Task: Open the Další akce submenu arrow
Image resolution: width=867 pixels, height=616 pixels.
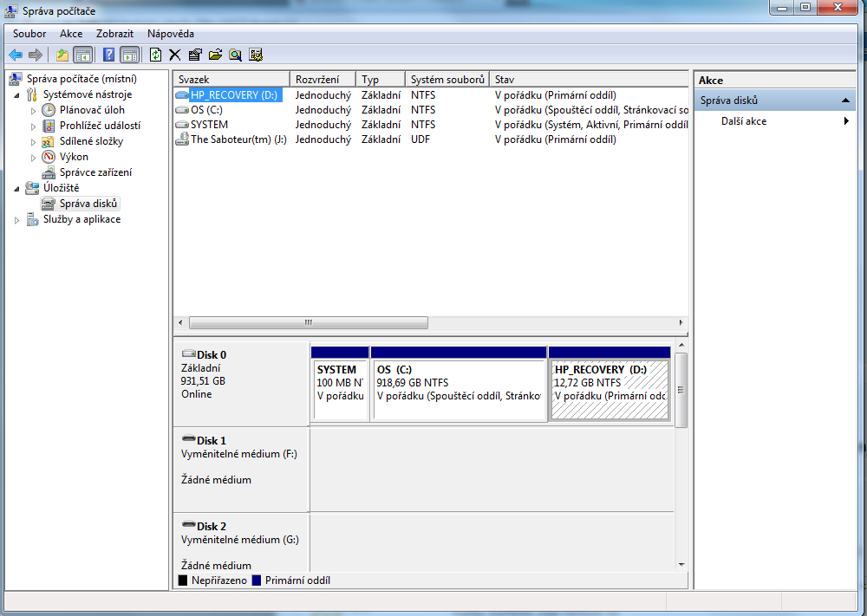Action: tap(846, 121)
